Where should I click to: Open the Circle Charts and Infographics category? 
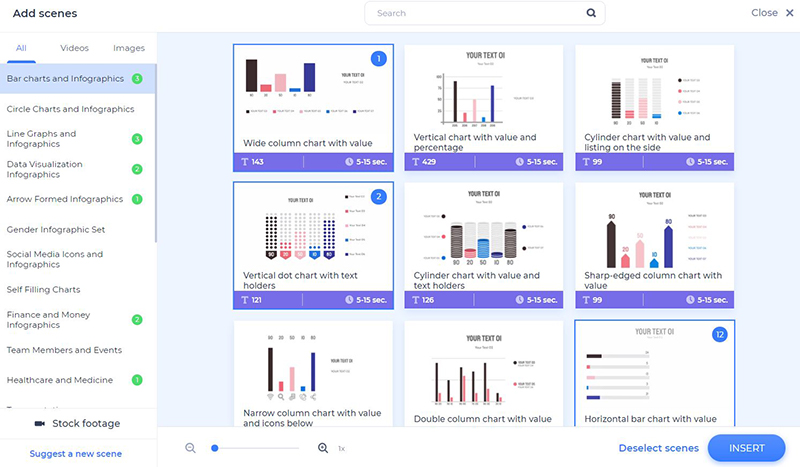[70, 109]
